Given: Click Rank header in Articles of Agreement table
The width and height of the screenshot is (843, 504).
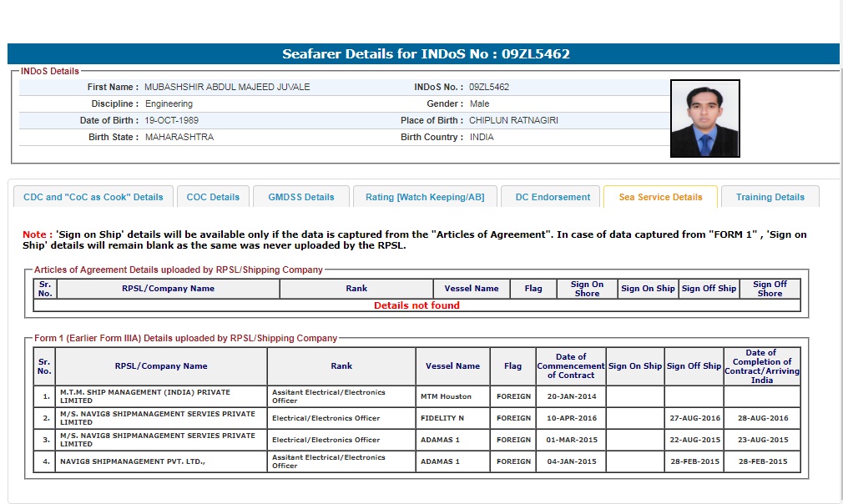Looking at the screenshot, I should 356,289.
